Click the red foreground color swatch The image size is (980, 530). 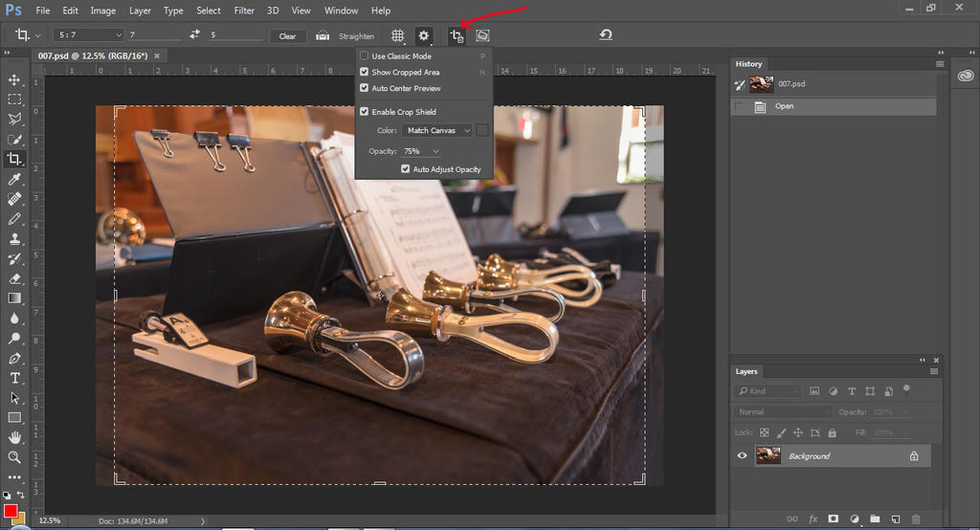11,511
